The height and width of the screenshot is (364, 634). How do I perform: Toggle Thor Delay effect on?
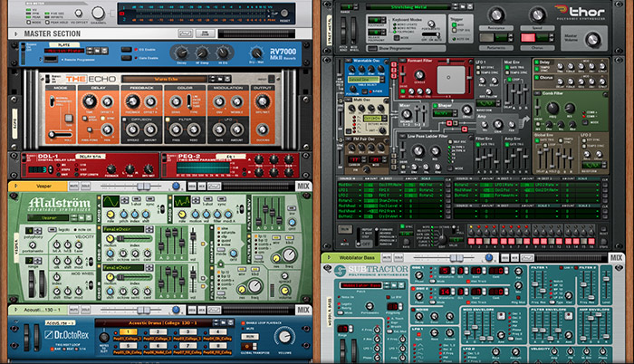click(x=536, y=62)
